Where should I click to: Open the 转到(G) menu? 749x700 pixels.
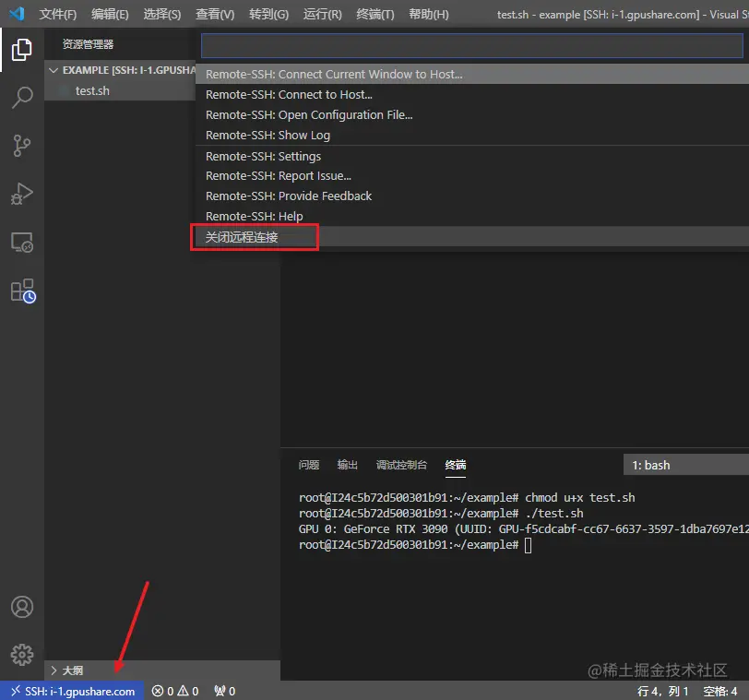pos(268,15)
